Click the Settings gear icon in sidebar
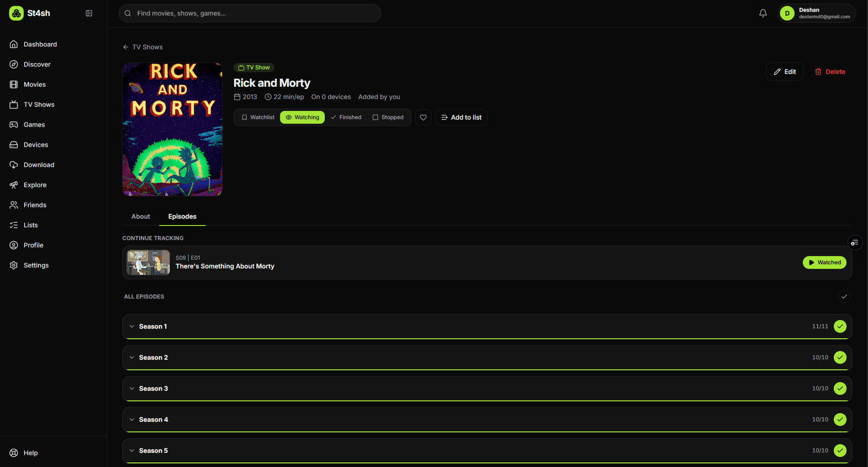This screenshot has width=868, height=467. pos(14,265)
